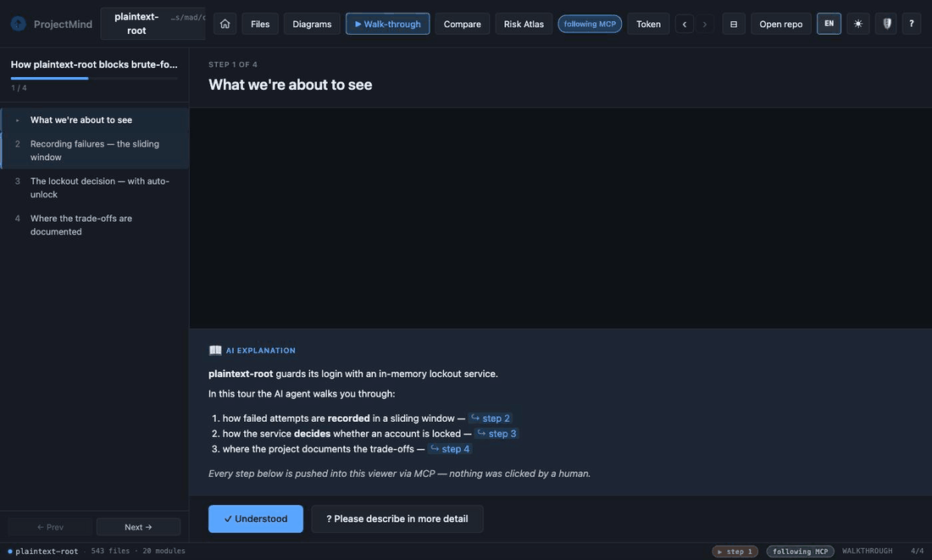
Task: Go back with the left chevron
Action: 684,24
